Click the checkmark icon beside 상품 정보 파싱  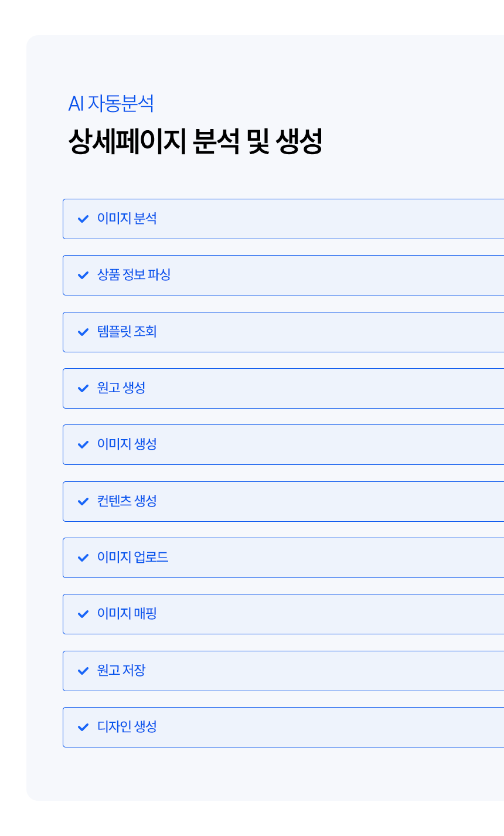(83, 275)
